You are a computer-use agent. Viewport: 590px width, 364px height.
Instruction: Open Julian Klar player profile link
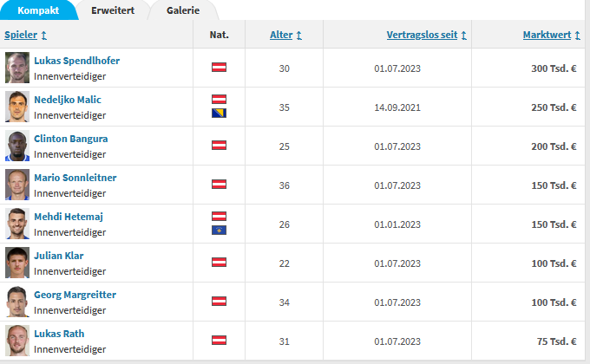coord(59,256)
